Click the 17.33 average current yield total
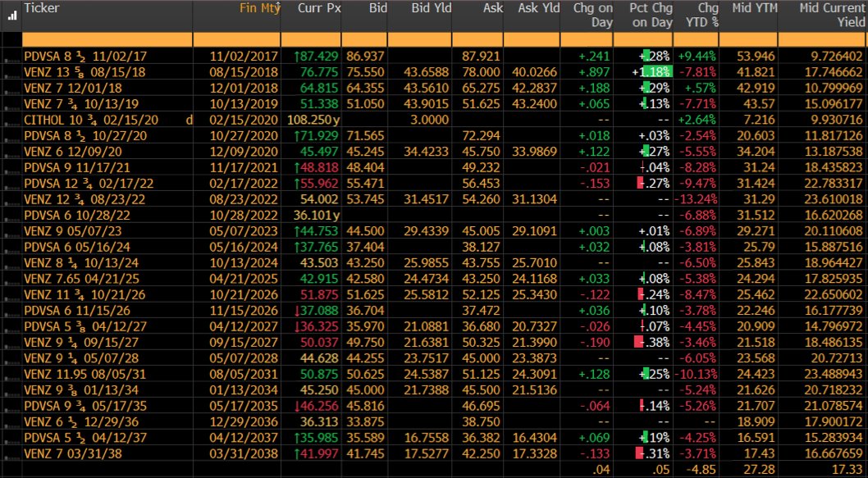 pyautogui.click(x=848, y=471)
